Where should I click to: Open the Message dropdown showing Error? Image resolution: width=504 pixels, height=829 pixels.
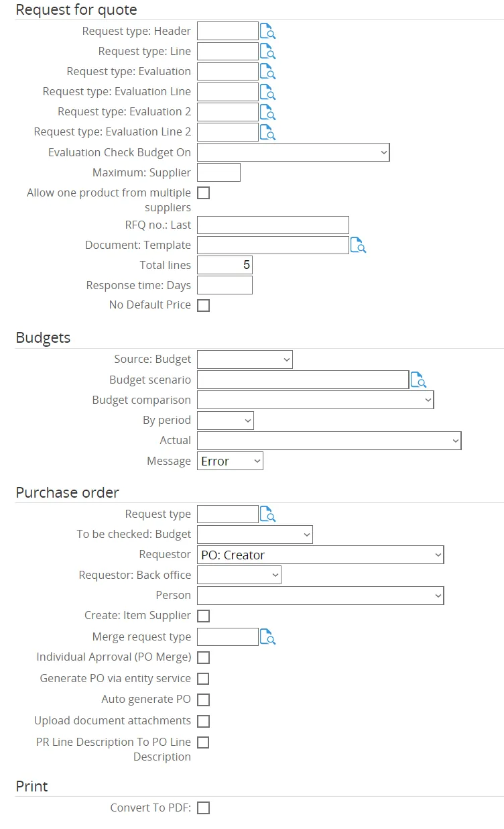(x=230, y=461)
